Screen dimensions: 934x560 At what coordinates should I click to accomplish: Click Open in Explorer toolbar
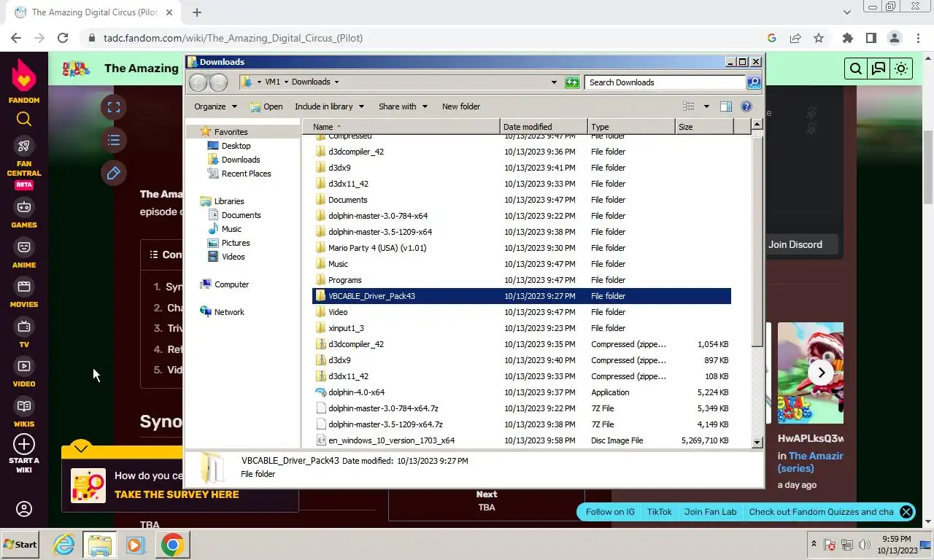(266, 106)
